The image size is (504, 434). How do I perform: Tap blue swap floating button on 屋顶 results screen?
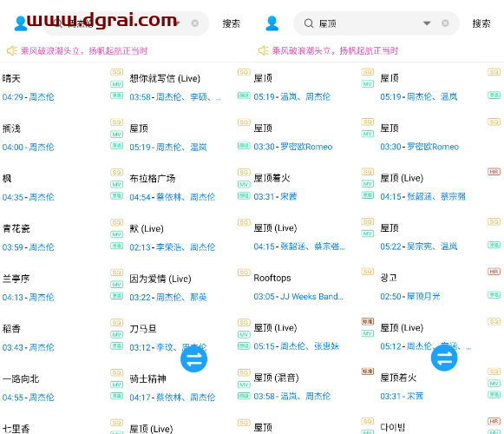[444, 358]
